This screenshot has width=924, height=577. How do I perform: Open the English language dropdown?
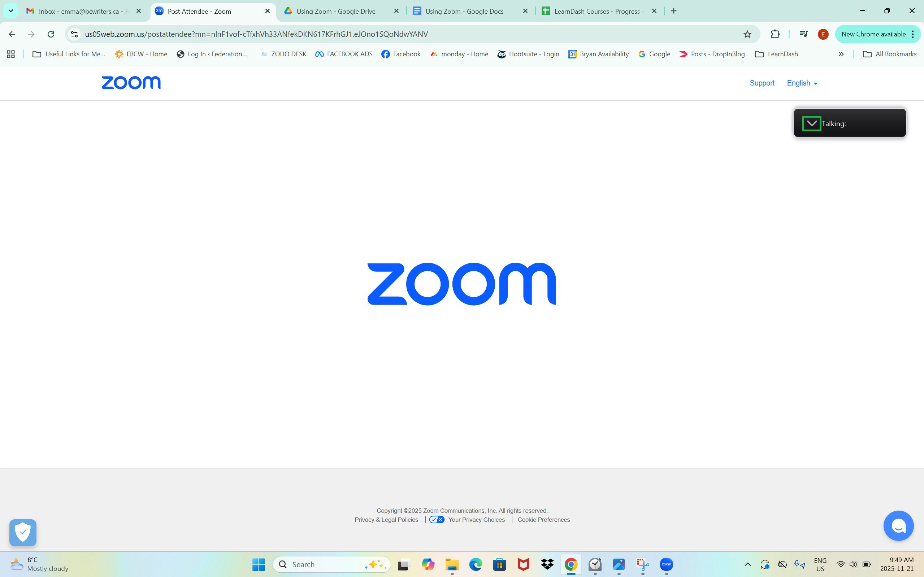click(x=802, y=83)
